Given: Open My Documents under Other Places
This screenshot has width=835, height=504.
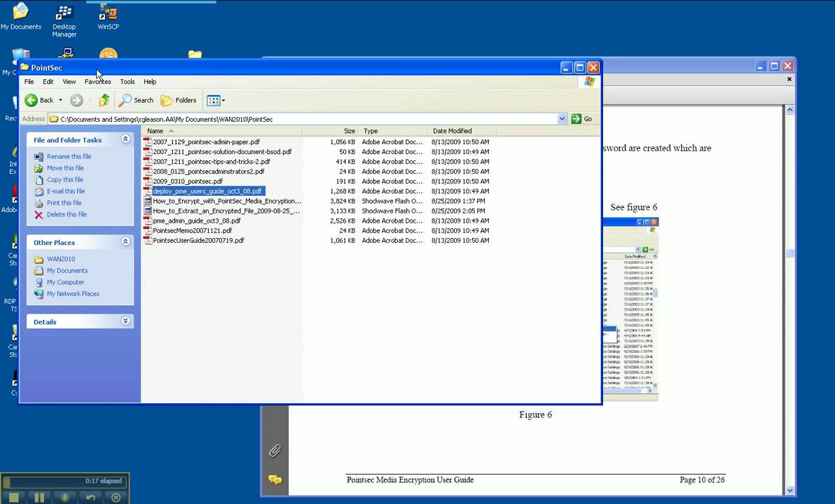Looking at the screenshot, I should pyautogui.click(x=67, y=271).
